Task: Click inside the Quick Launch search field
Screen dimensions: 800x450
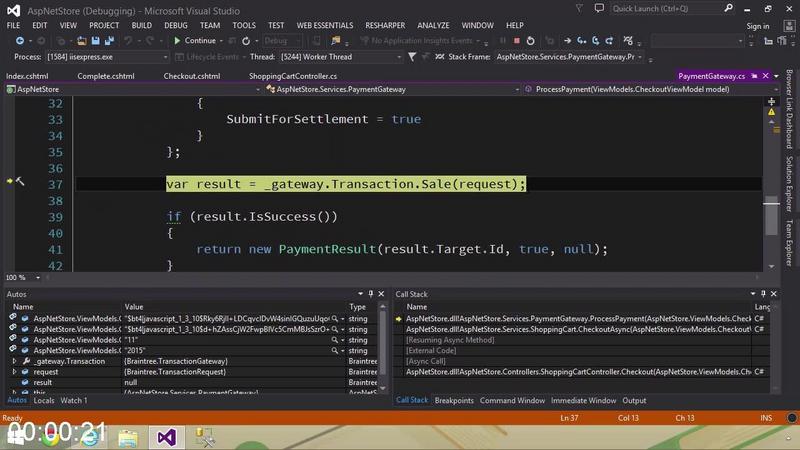Action: coord(666,9)
